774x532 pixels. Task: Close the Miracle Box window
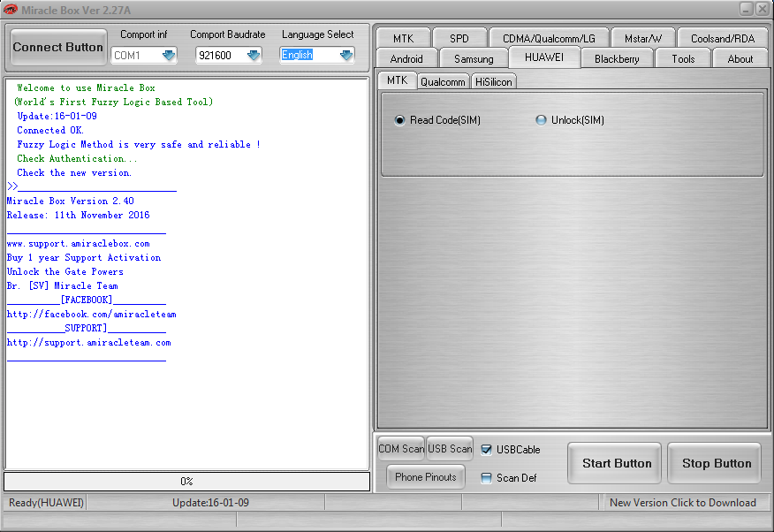[x=763, y=9]
